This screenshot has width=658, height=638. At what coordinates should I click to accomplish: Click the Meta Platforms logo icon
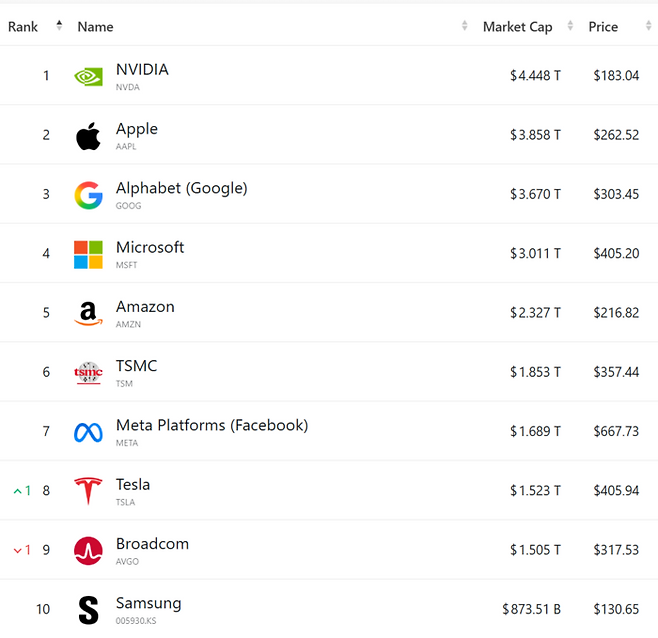[88, 432]
